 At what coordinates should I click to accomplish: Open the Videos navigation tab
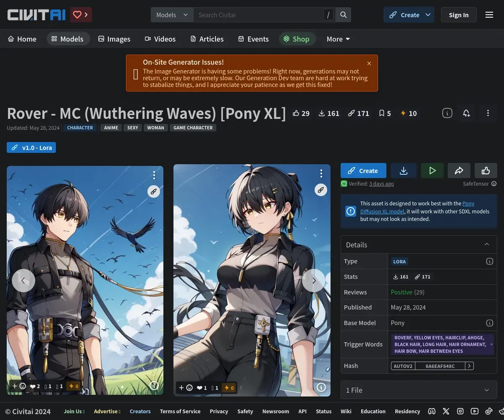(160, 39)
